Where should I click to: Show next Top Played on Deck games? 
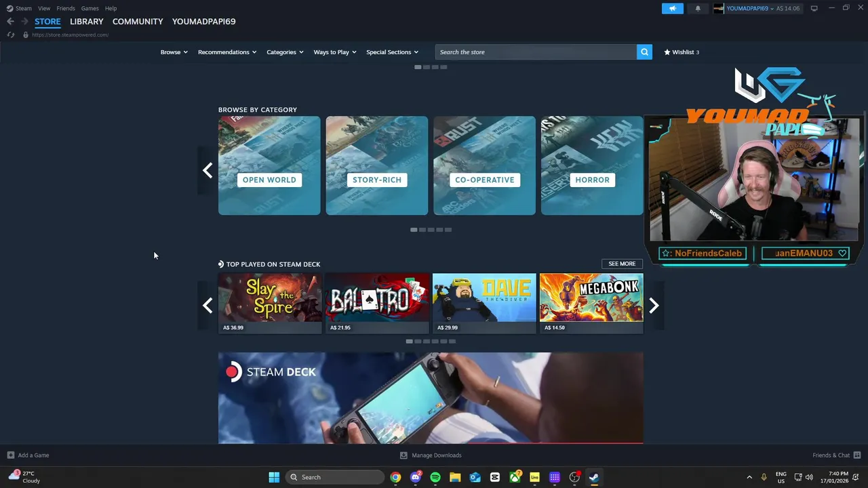click(654, 306)
